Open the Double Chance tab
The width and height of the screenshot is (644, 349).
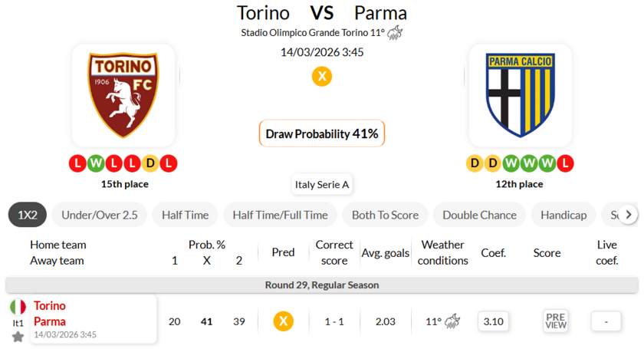pyautogui.click(x=479, y=215)
